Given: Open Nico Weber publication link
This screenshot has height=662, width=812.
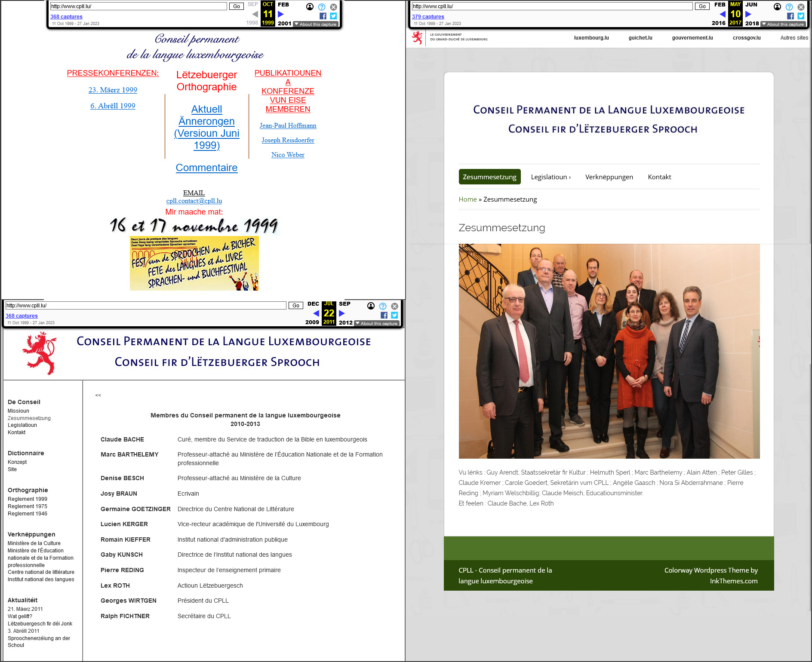Looking at the screenshot, I should click(x=288, y=155).
